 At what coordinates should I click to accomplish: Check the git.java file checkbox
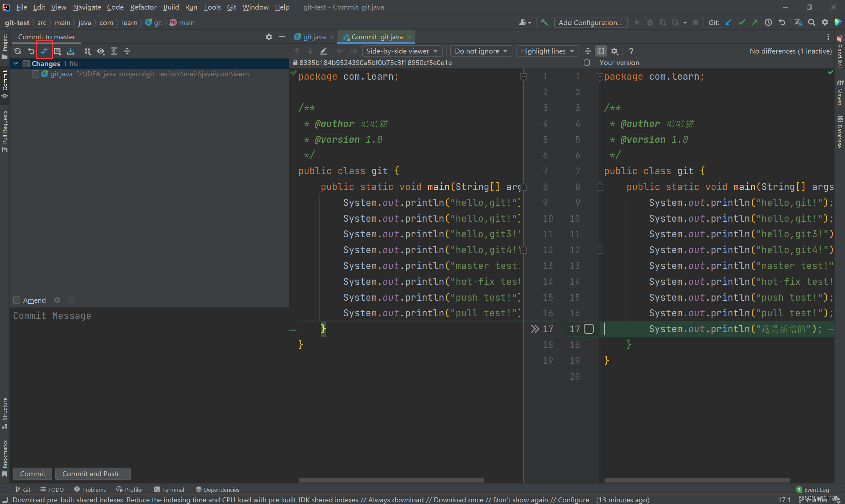(x=35, y=74)
